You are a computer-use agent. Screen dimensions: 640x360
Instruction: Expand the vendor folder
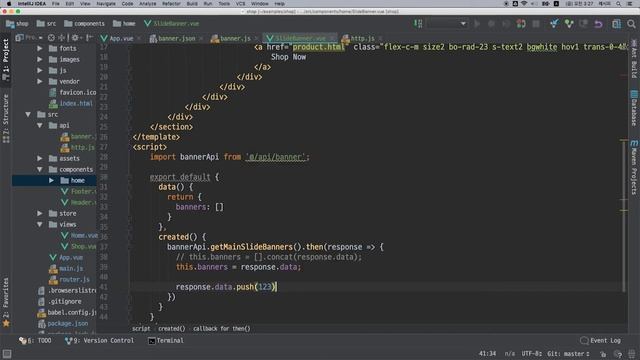click(40, 81)
